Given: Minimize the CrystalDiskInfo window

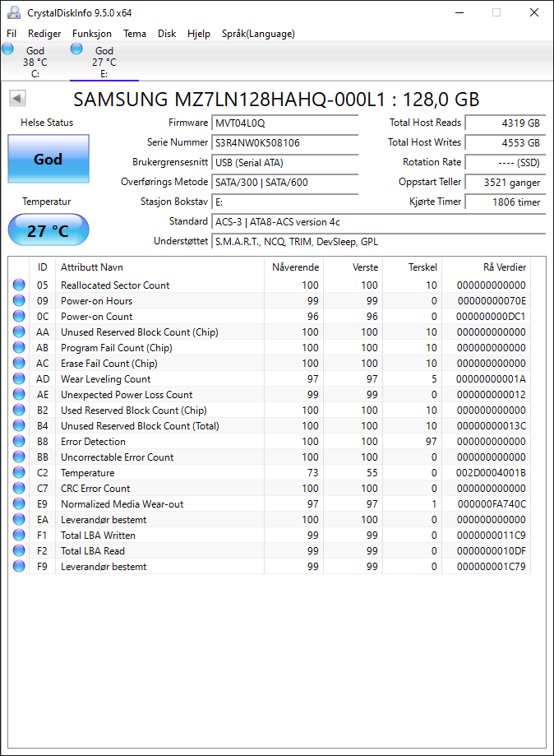Looking at the screenshot, I should coord(459,12).
